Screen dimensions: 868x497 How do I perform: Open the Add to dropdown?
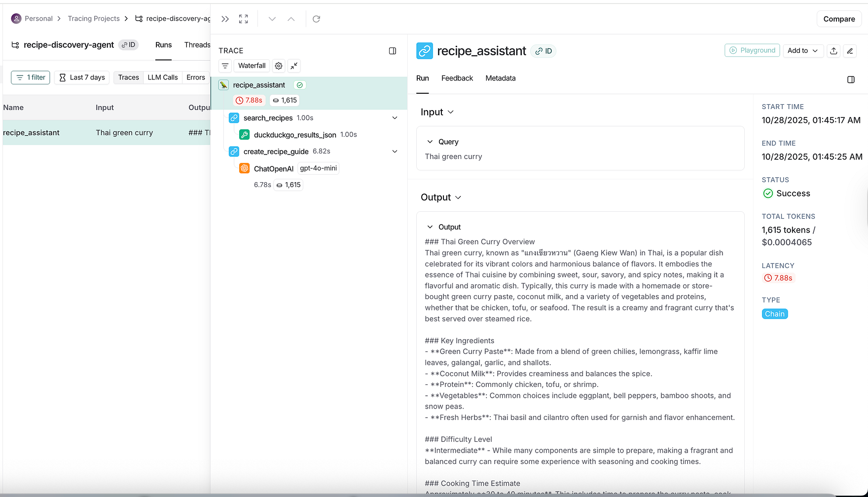[802, 50]
